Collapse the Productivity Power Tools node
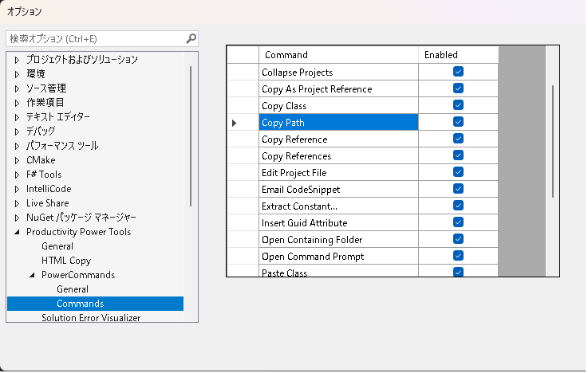Viewport: 588px width, 373px height. 17,232
